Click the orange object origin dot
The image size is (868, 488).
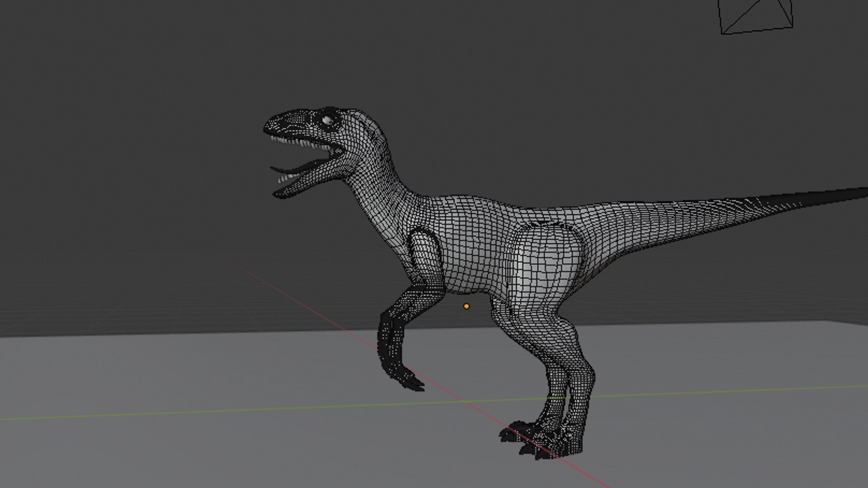tap(467, 306)
